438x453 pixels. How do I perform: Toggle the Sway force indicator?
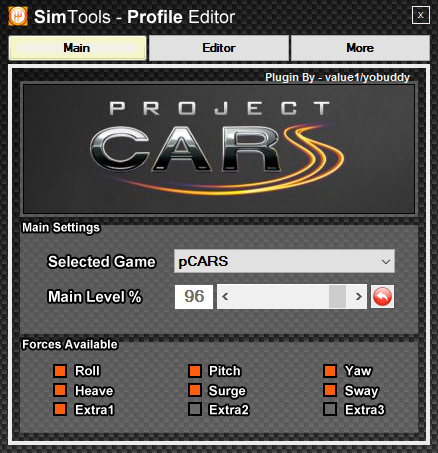click(330, 390)
